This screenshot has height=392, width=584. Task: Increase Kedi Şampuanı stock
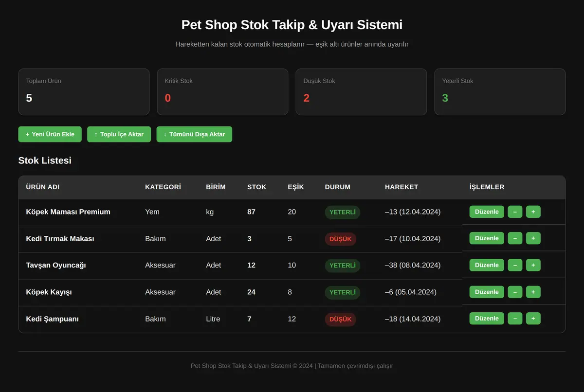(x=533, y=319)
